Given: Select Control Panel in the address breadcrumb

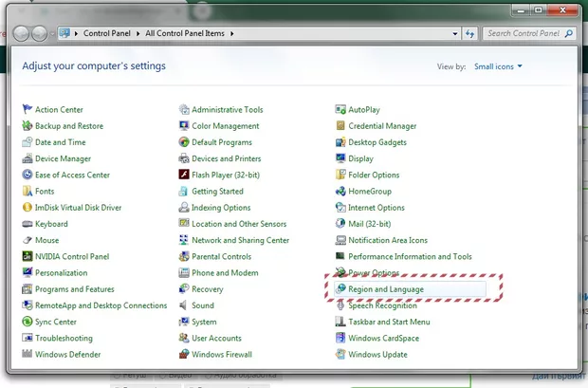Looking at the screenshot, I should (x=105, y=33).
